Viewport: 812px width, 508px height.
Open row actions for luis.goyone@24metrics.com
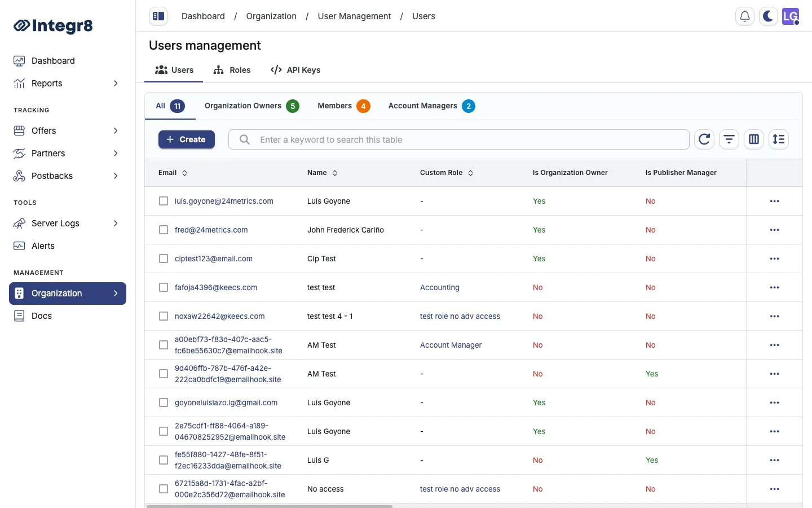pyautogui.click(x=774, y=201)
